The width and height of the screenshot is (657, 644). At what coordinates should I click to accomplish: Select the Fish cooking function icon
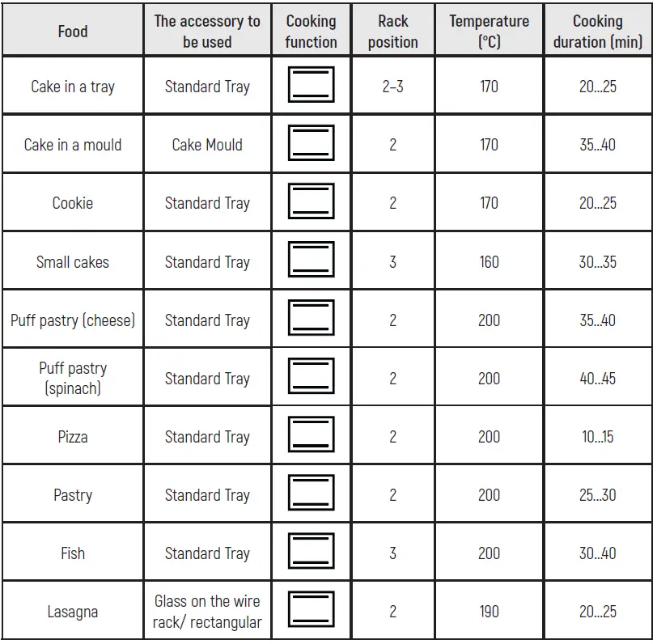(x=311, y=553)
